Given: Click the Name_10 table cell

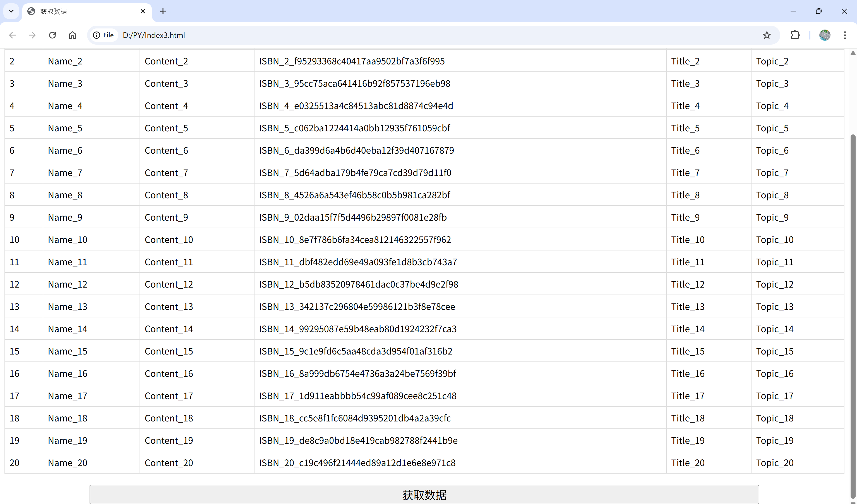Looking at the screenshot, I should click(x=68, y=240).
